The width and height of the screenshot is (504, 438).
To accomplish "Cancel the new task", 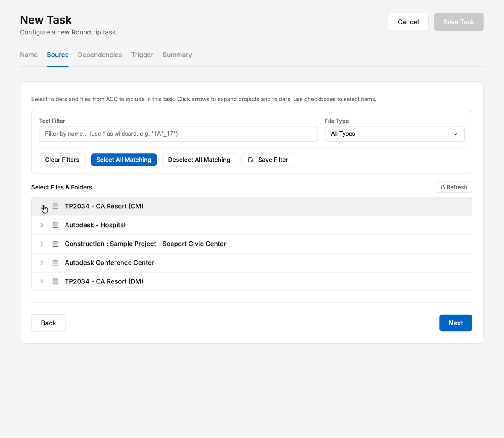I will coord(408,22).
